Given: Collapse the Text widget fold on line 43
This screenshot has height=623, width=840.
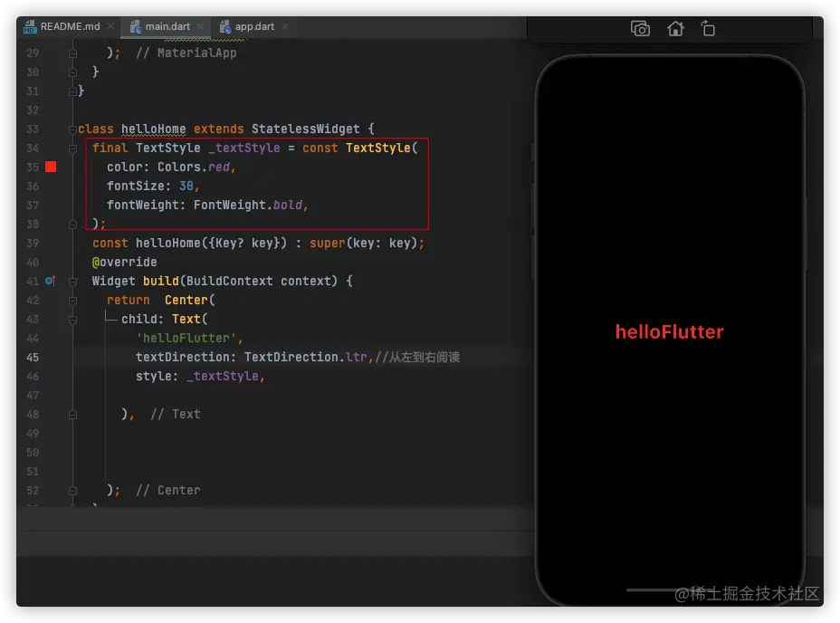Looking at the screenshot, I should (72, 320).
